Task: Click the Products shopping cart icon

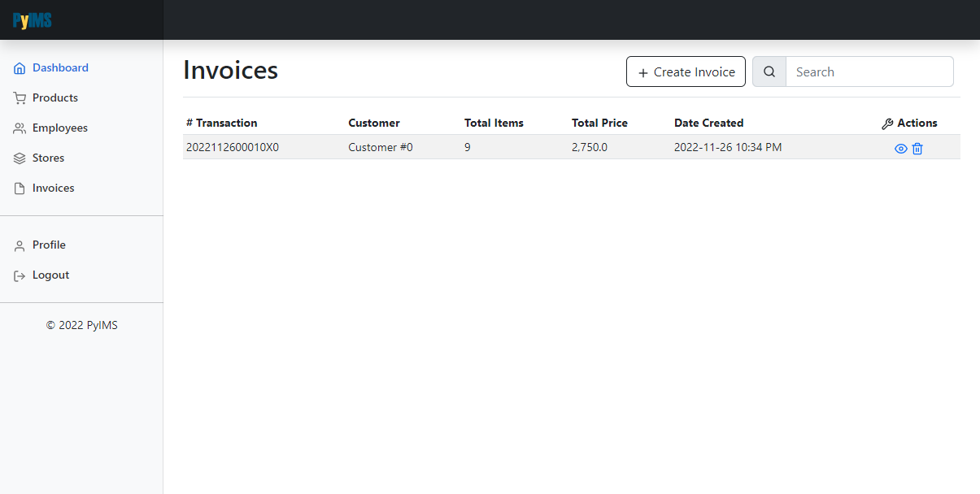Action: coord(20,98)
